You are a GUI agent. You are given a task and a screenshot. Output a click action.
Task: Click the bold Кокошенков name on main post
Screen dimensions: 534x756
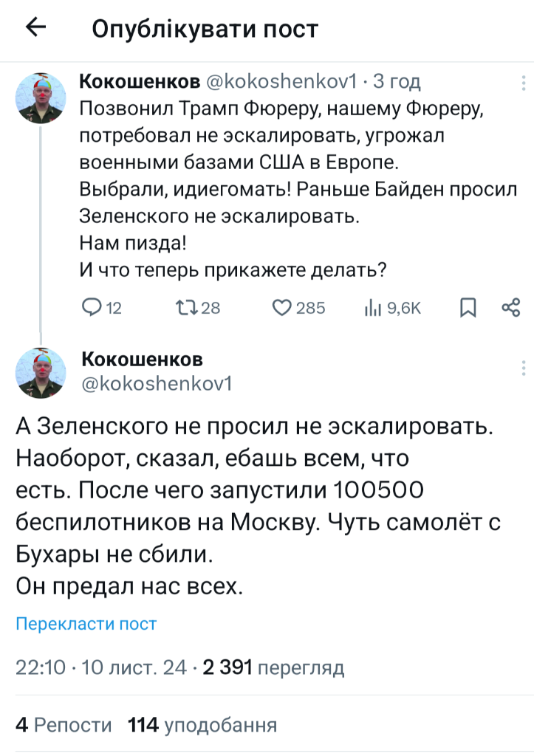point(142,359)
